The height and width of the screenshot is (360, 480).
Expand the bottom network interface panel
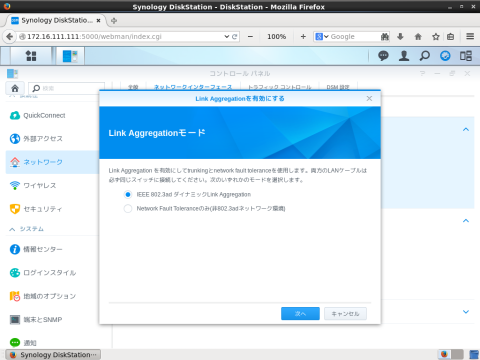pos(466,312)
